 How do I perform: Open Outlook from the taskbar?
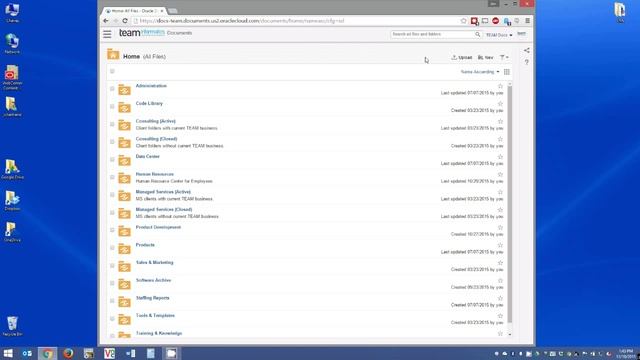pyautogui.click(x=27, y=353)
